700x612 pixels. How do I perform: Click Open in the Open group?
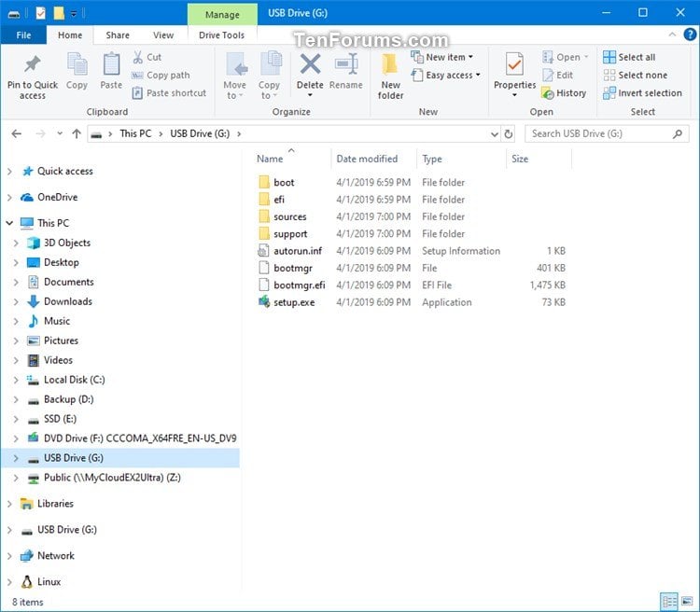pos(566,57)
